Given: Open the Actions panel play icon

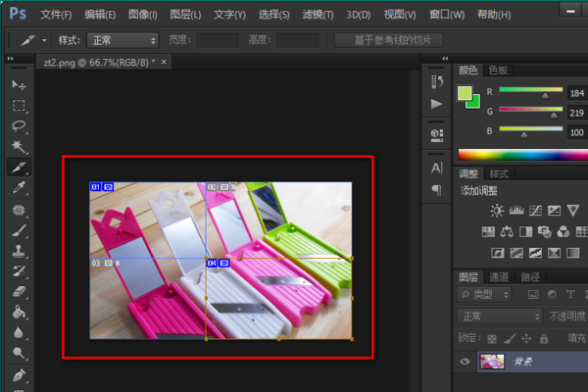Looking at the screenshot, I should (x=436, y=104).
